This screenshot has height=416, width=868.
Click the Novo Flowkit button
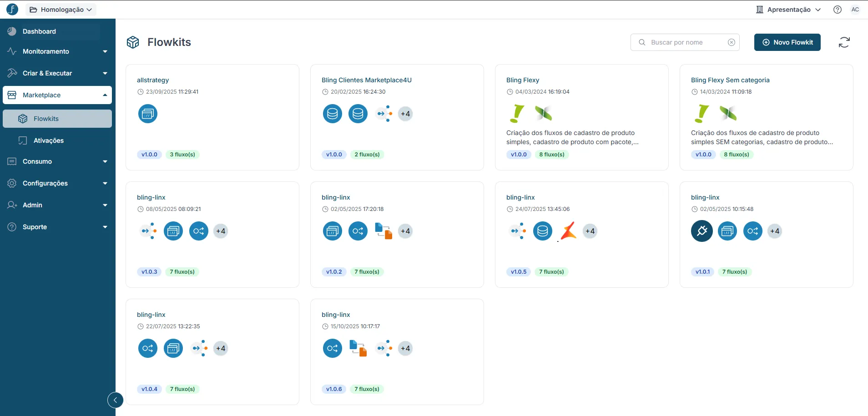point(787,42)
